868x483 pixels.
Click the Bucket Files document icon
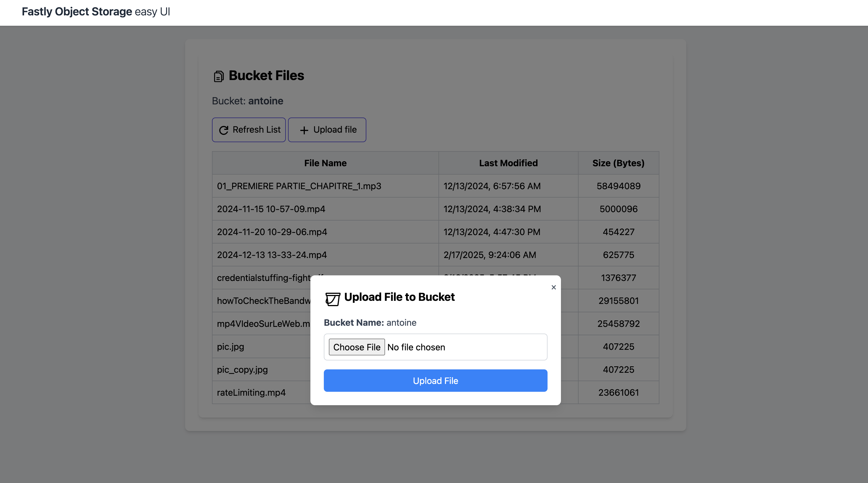[x=218, y=76]
